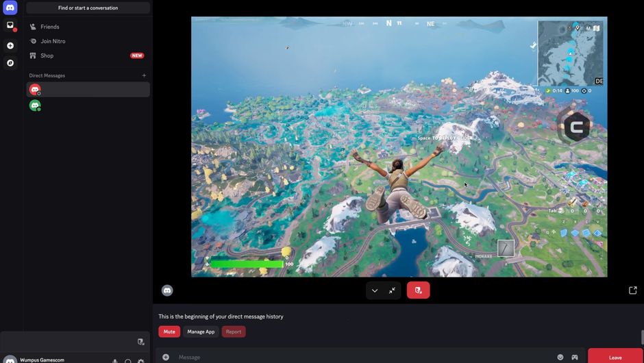Open User Settings gear icon
The width and height of the screenshot is (644, 363).
[x=140, y=361]
